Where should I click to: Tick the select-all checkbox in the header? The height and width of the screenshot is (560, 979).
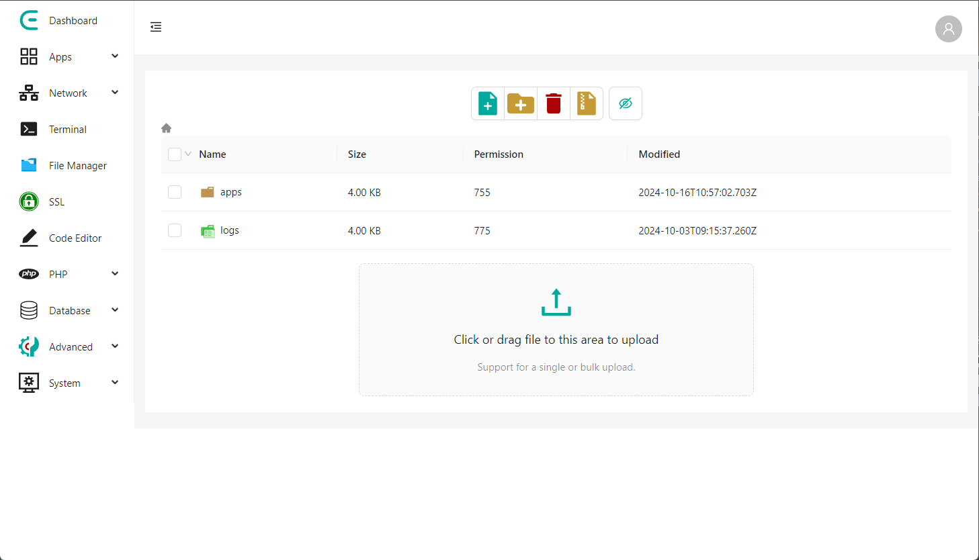[x=174, y=154]
